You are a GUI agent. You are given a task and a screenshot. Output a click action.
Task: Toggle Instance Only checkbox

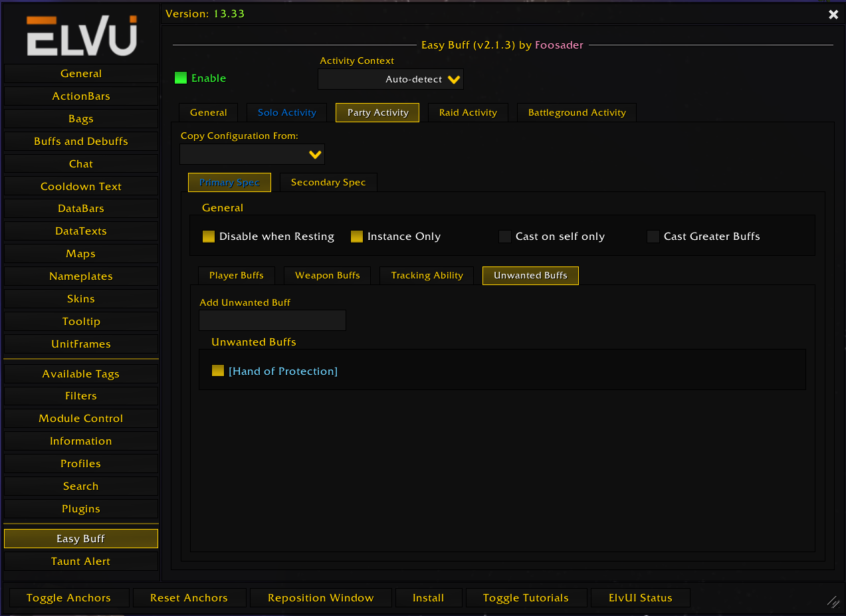pyautogui.click(x=357, y=237)
